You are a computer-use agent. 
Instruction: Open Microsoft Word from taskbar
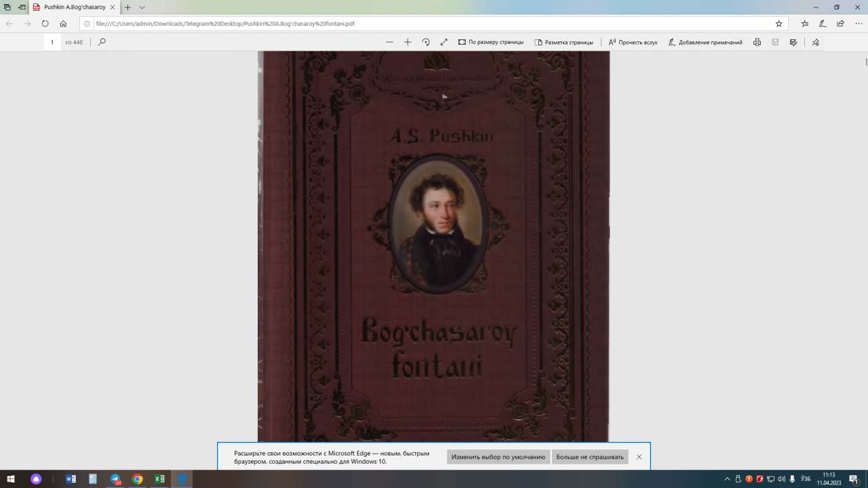tap(71, 479)
